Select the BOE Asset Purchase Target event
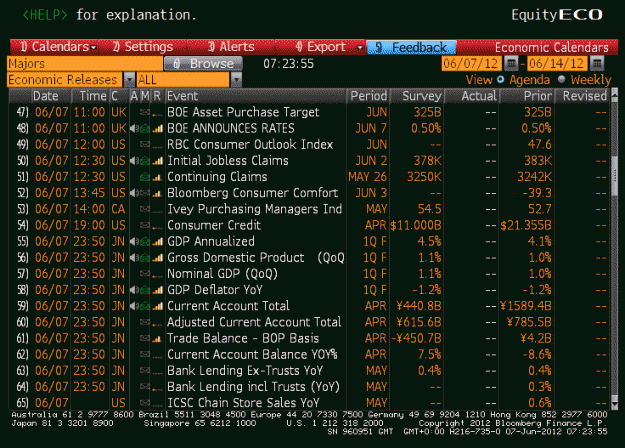Viewport: 625px width, 448px height. [243, 112]
